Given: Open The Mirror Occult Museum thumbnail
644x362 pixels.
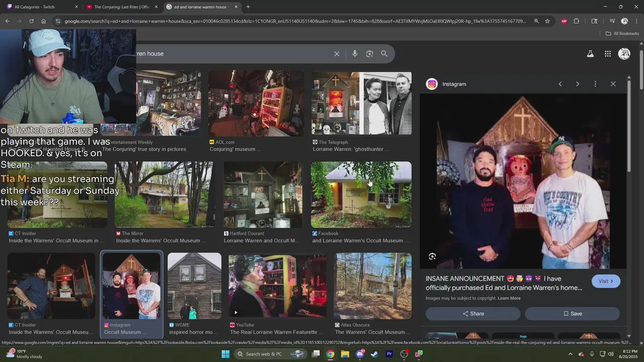Looking at the screenshot, I should tap(164, 195).
